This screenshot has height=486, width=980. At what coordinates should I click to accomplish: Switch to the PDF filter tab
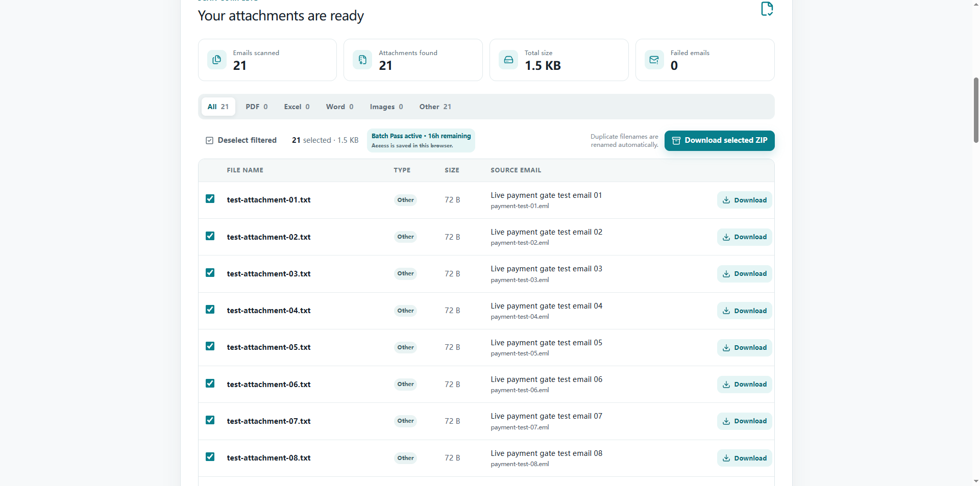tap(256, 107)
